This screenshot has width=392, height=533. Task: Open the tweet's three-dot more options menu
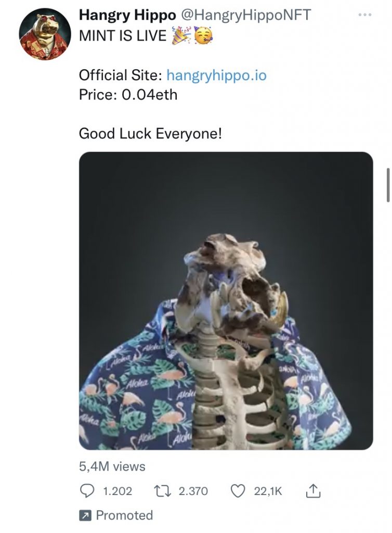365,15
